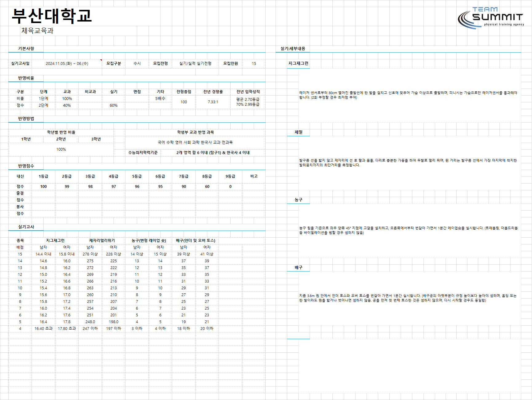Click the 발구름 선을 밟지 않고 description text
532x400 pixels.
(408, 163)
